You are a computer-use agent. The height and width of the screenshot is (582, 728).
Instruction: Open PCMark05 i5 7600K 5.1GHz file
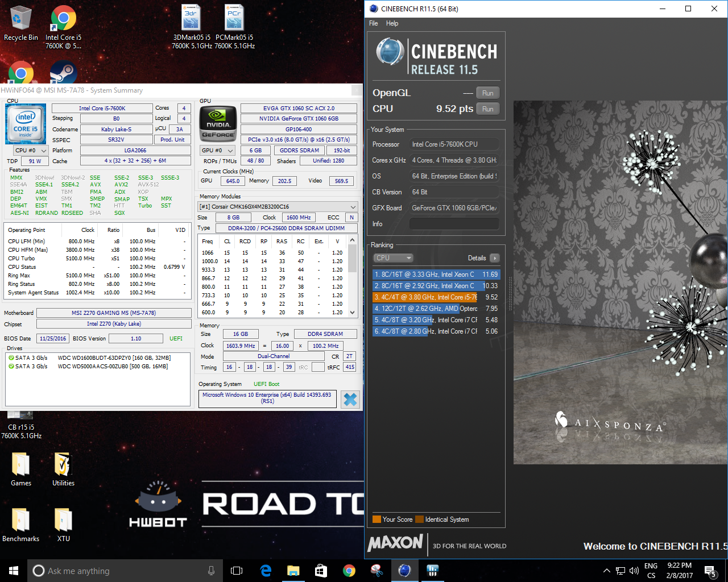(x=234, y=26)
